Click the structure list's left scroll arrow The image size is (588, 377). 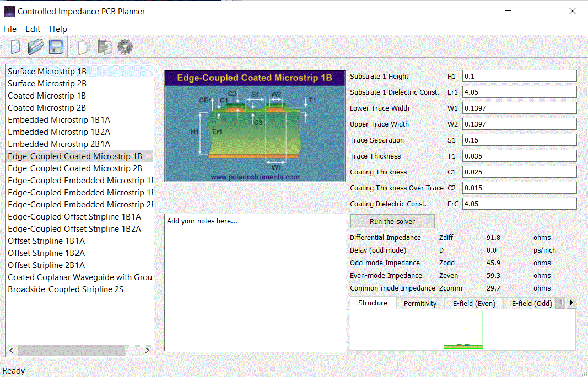(x=11, y=351)
